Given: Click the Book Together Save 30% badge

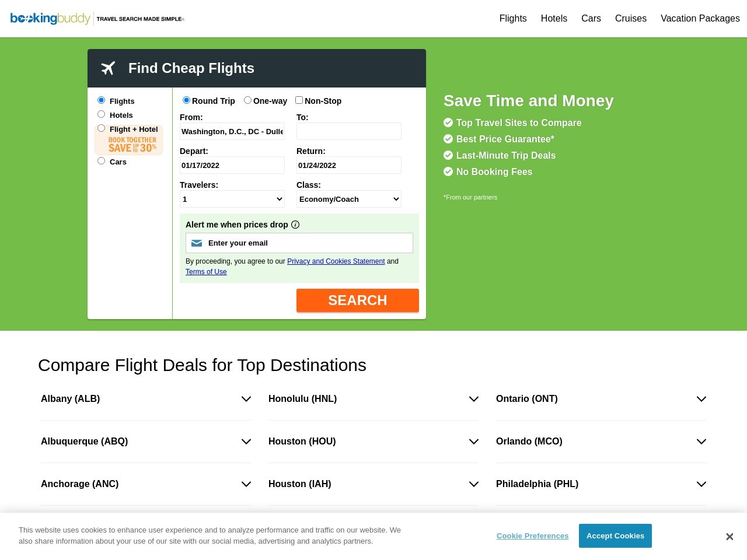Looking at the screenshot, I should click(x=132, y=145).
